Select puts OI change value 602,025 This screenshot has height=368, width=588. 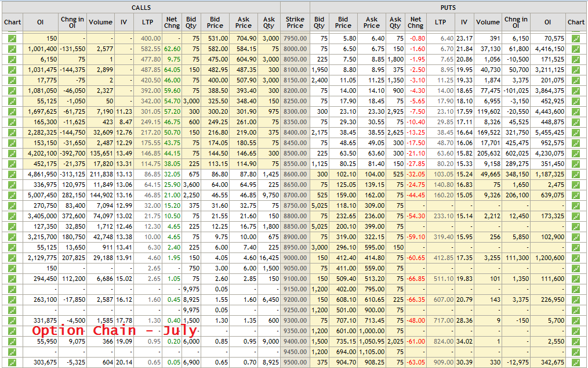coord(517,154)
